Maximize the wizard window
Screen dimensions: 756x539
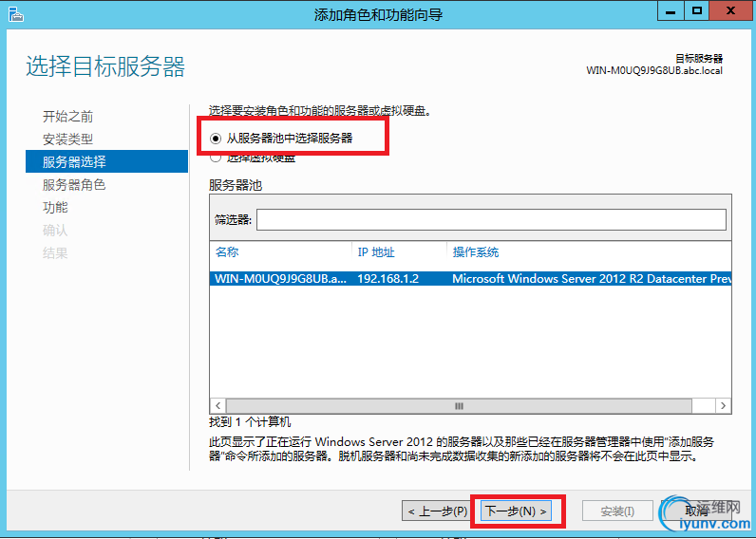[x=697, y=11]
